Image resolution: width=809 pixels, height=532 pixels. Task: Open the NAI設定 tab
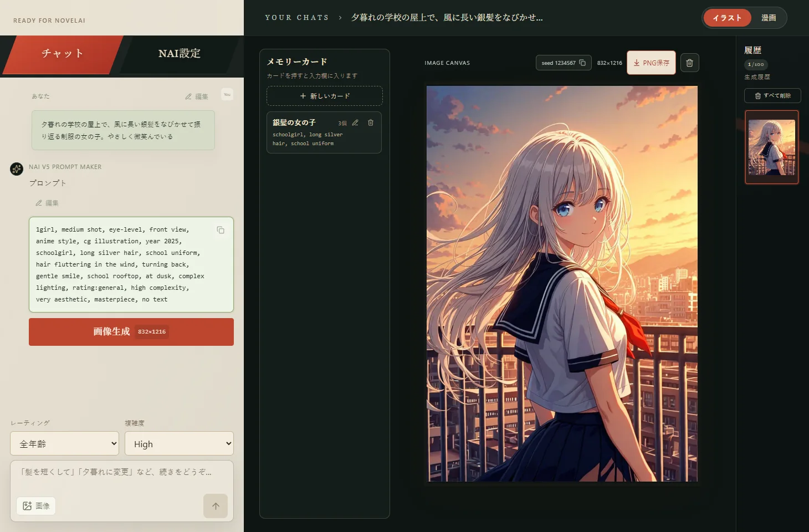click(x=180, y=54)
